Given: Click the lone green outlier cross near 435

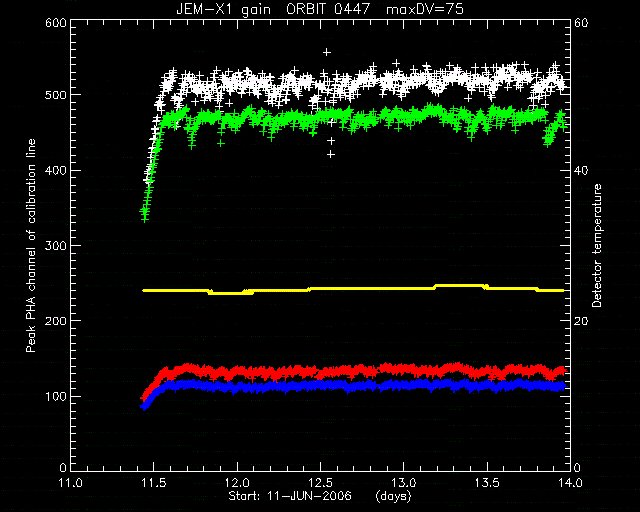Looking at the screenshot, I should coord(221,143).
